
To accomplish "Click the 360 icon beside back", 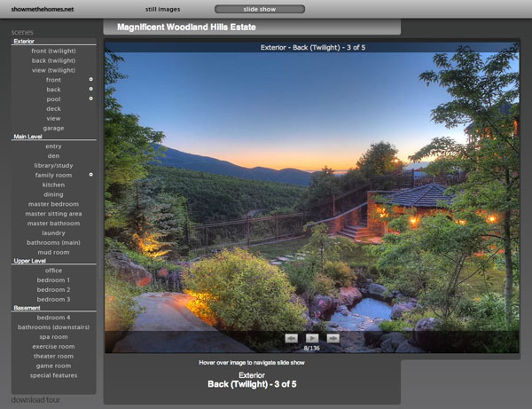I will 90,90.
